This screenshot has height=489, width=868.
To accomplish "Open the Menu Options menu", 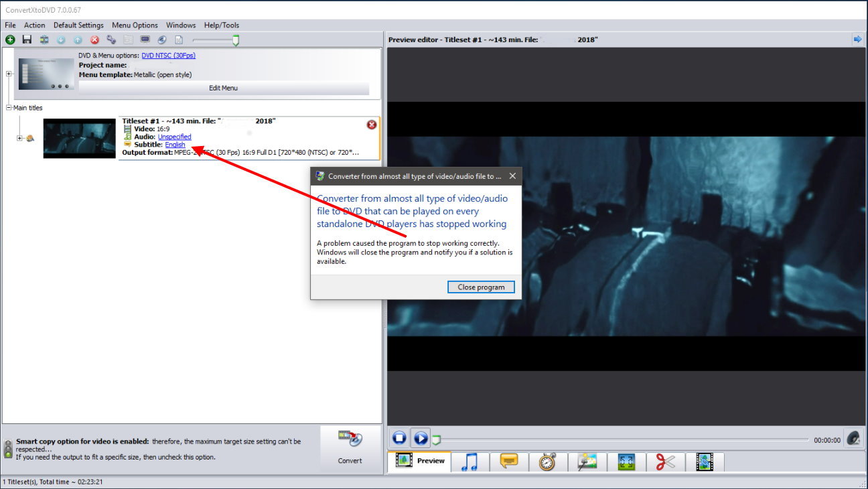I will [135, 25].
